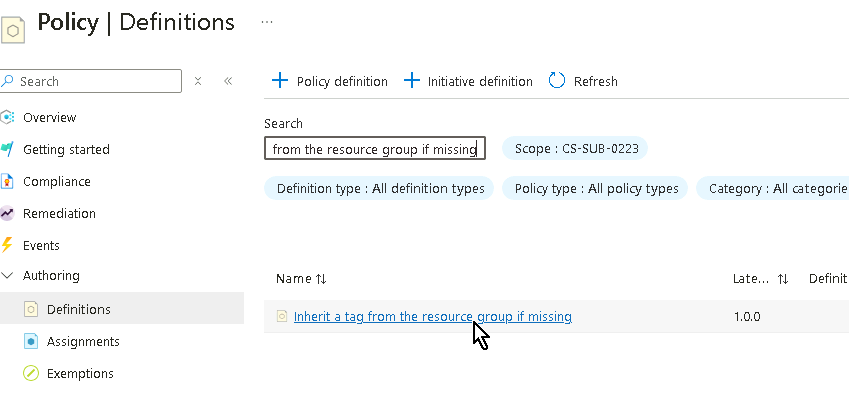The image size is (849, 407).
Task: Open Compliance via its sidebar icon
Action: [8, 181]
